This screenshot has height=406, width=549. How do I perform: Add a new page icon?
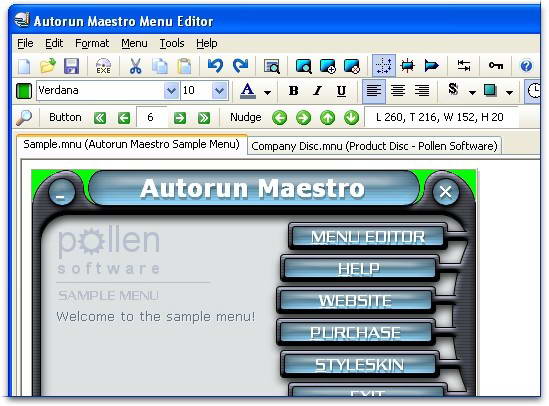pyautogui.click(x=328, y=66)
